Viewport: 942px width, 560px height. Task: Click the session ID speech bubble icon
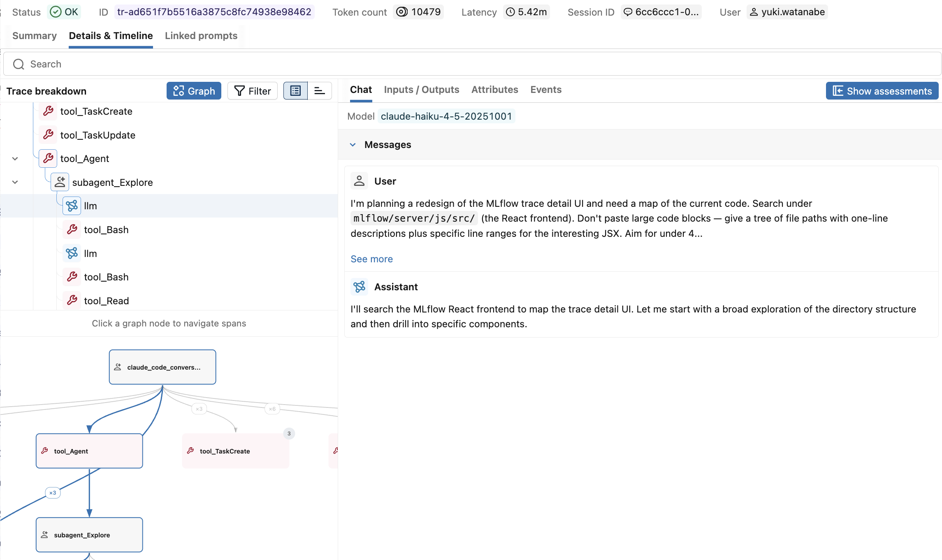(x=628, y=12)
